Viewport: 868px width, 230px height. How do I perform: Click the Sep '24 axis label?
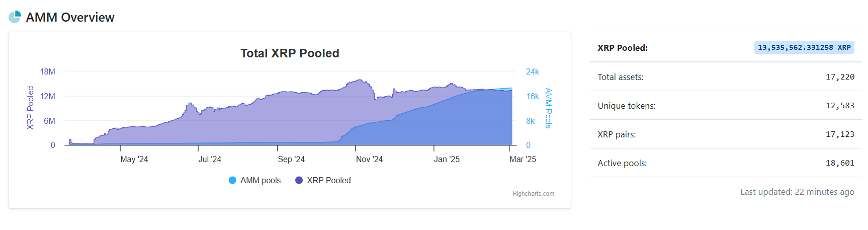(x=291, y=160)
